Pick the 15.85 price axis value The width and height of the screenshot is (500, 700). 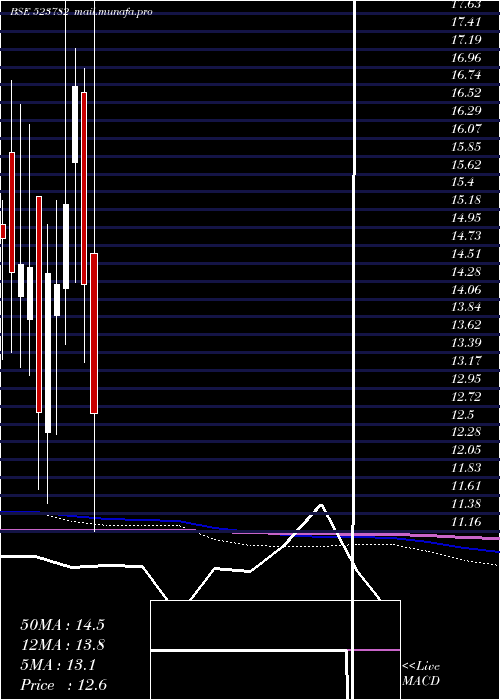coord(466,146)
